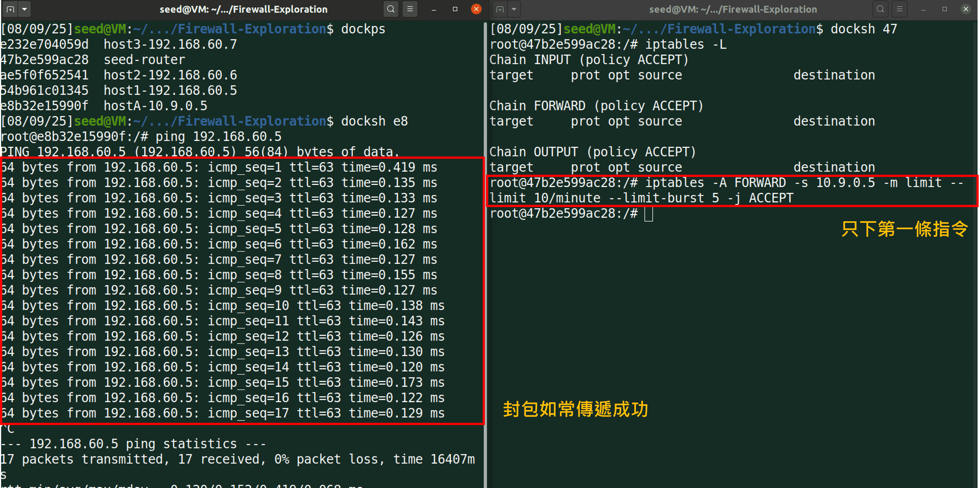The width and height of the screenshot is (980, 488).
Task: Close the right terminal window
Action: [966, 9]
